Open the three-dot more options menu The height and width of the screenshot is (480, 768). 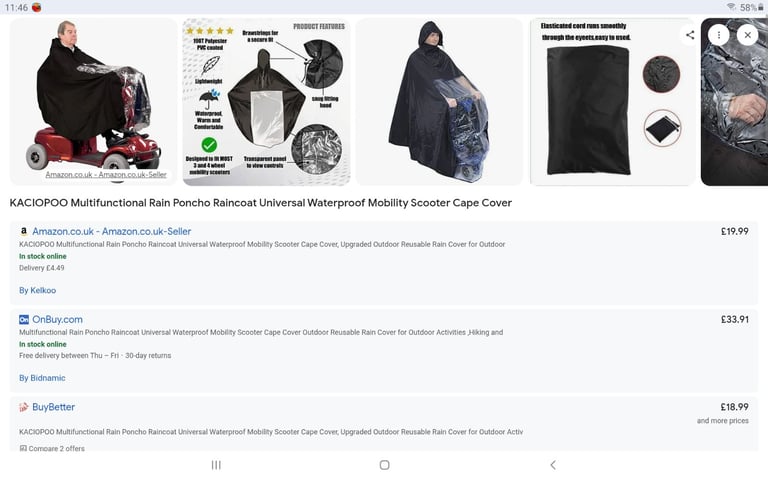[x=719, y=35]
